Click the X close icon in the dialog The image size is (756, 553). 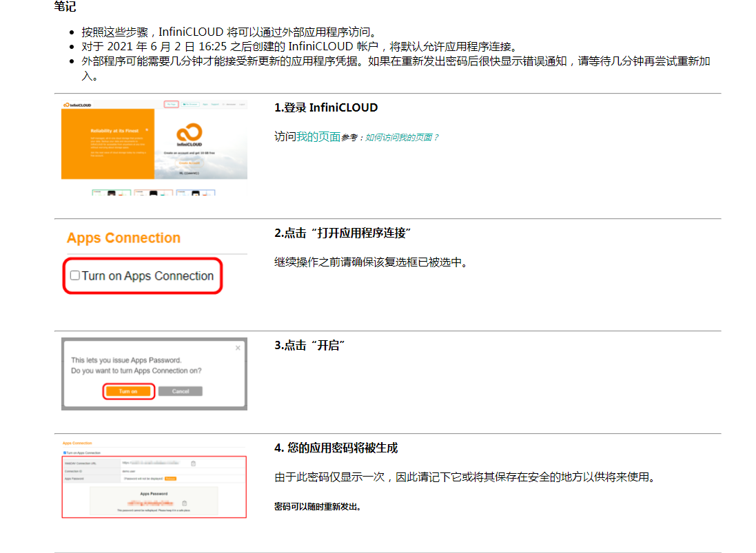[x=238, y=348]
